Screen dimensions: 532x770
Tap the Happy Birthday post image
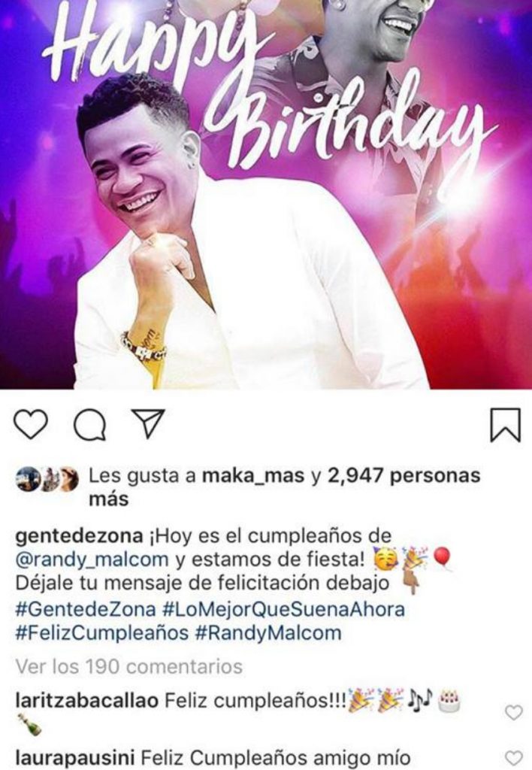click(x=266, y=195)
